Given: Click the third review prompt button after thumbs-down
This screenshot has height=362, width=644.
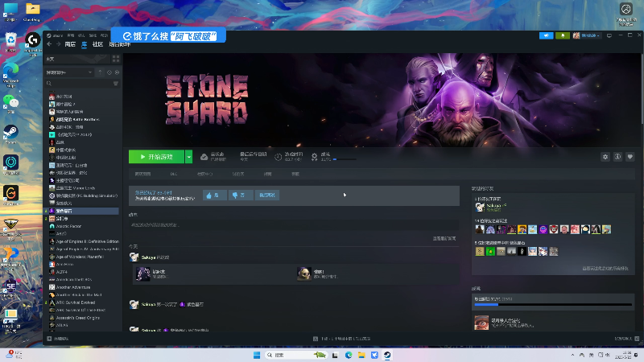Looking at the screenshot, I should (267, 195).
